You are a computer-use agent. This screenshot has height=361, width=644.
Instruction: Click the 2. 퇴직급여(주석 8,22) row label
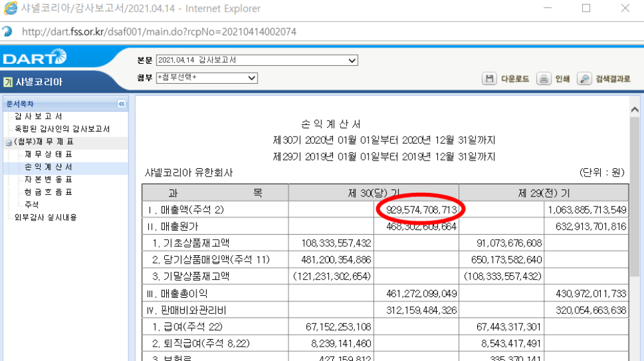coord(201,344)
